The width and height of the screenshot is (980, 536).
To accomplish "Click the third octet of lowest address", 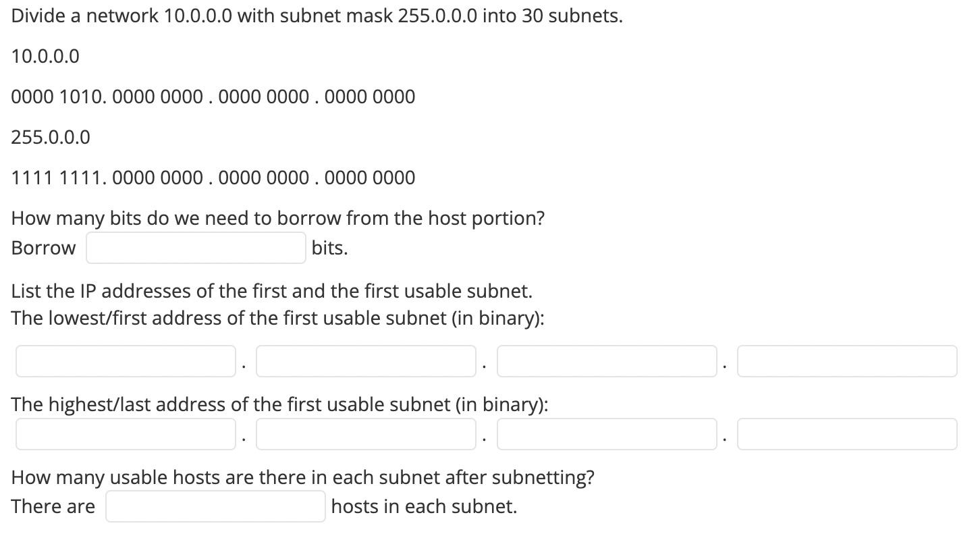I will (x=606, y=361).
